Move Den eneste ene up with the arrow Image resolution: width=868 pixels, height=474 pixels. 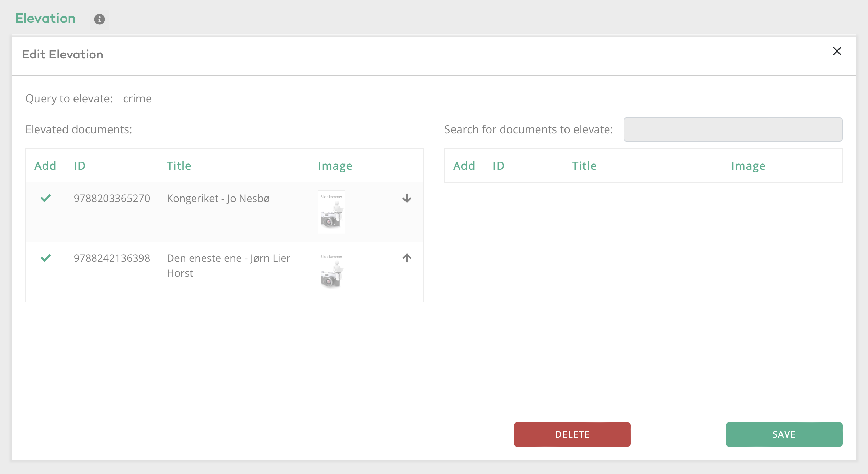(407, 258)
